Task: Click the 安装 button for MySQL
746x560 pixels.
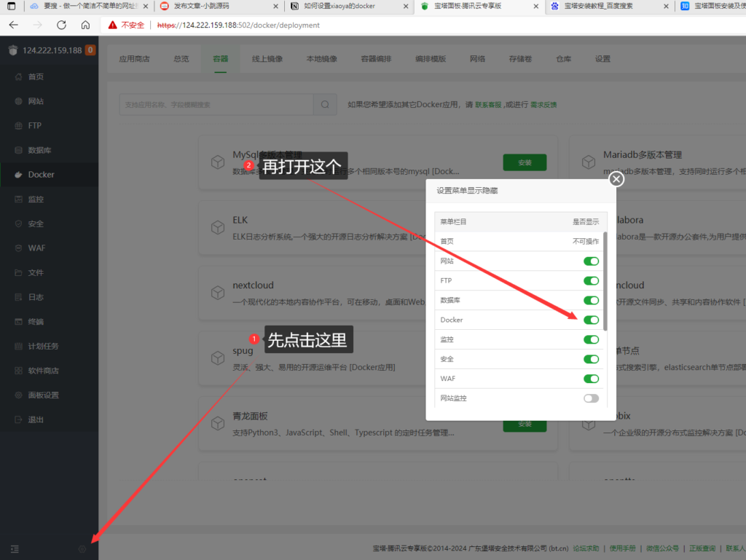Action: pyautogui.click(x=525, y=163)
